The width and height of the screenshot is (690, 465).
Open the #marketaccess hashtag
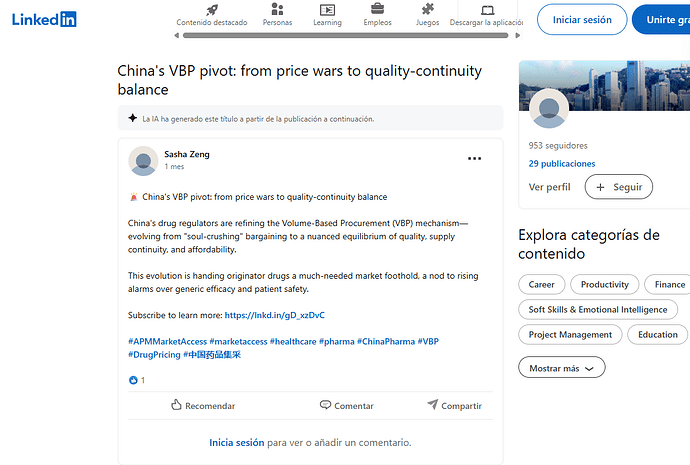pyautogui.click(x=238, y=341)
